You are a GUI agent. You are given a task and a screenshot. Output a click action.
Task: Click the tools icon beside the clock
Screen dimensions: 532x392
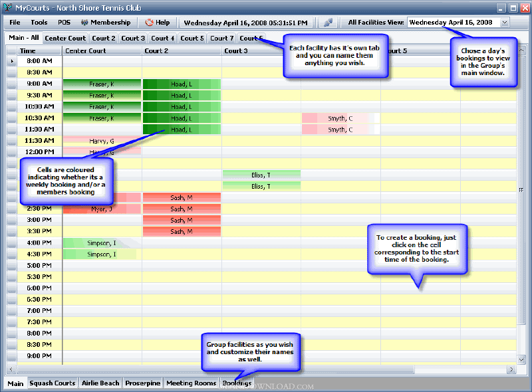328,23
